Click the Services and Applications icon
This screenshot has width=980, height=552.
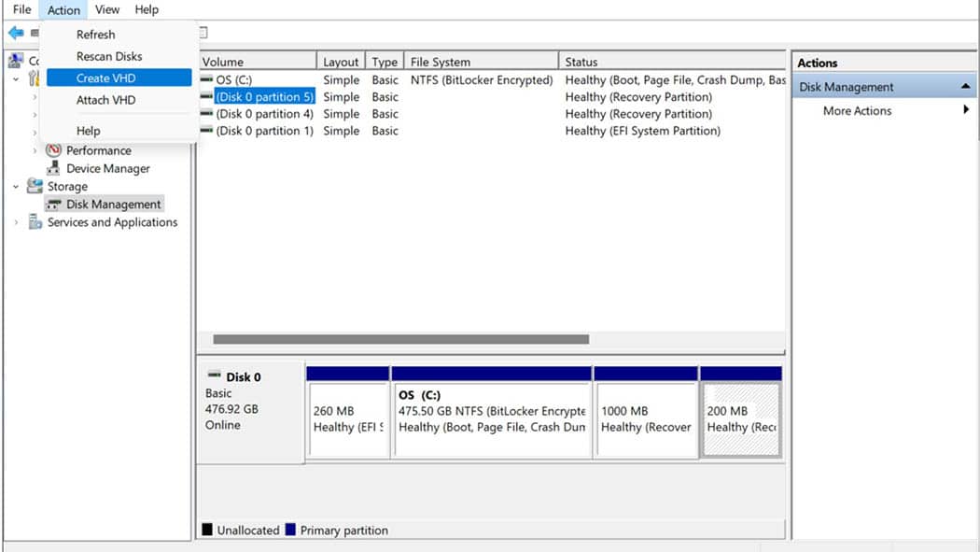35,222
